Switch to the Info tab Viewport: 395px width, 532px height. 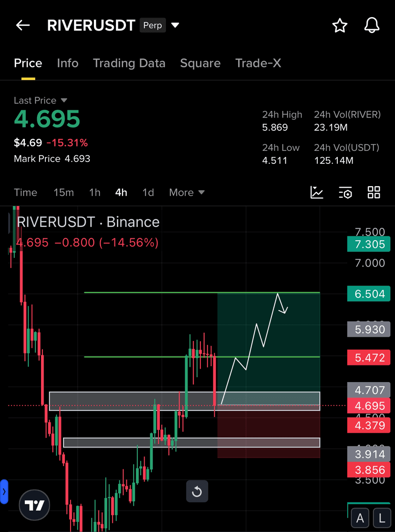tap(67, 63)
